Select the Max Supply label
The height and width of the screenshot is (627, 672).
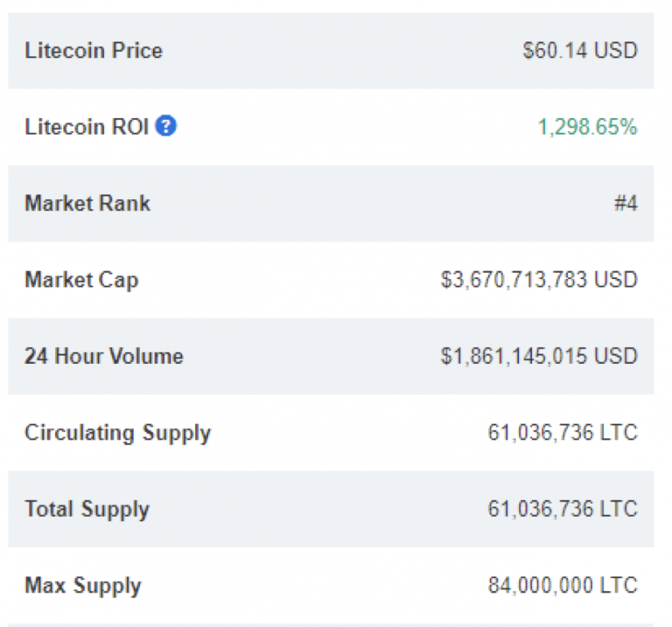tap(83, 586)
